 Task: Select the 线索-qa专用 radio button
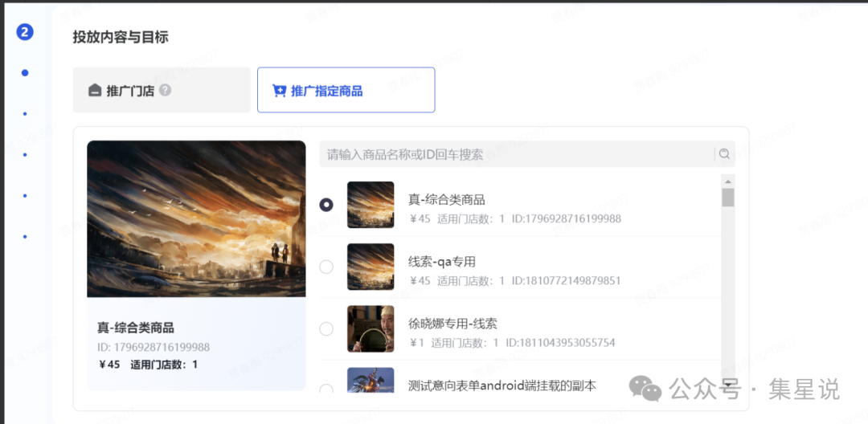tap(326, 267)
